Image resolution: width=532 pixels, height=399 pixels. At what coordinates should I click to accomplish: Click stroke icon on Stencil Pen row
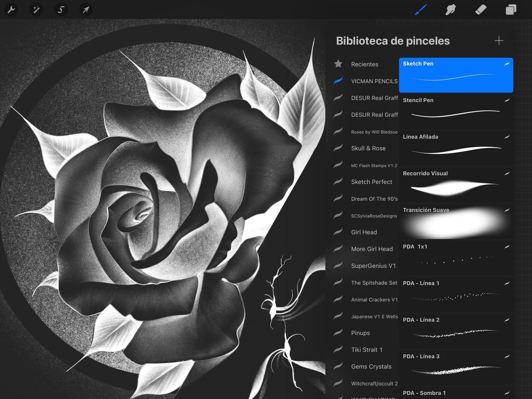(x=507, y=100)
